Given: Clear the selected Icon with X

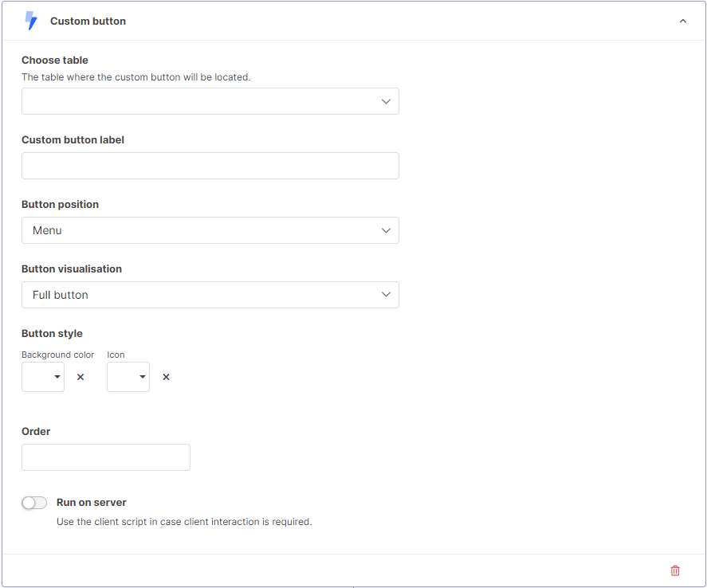Looking at the screenshot, I should [x=166, y=377].
